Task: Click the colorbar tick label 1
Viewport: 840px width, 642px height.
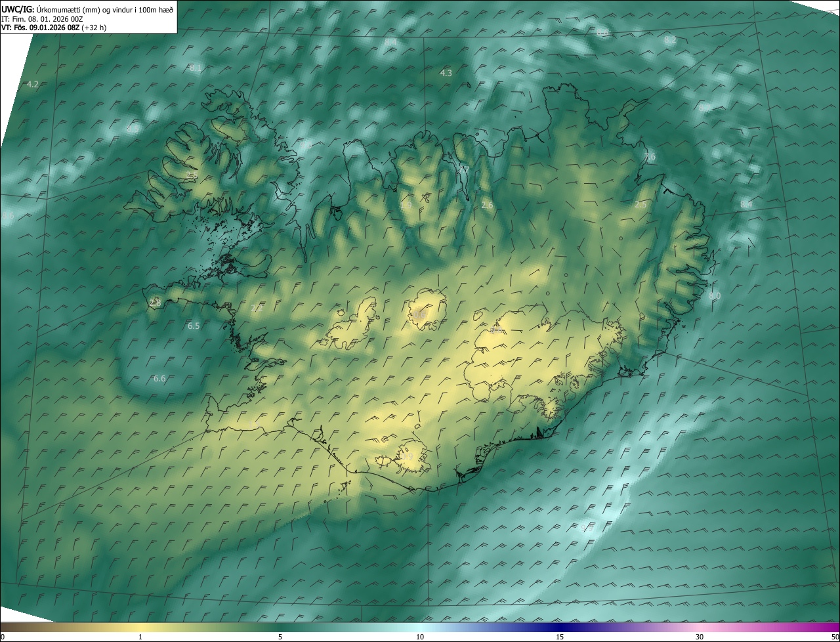Action: pyautogui.click(x=140, y=637)
